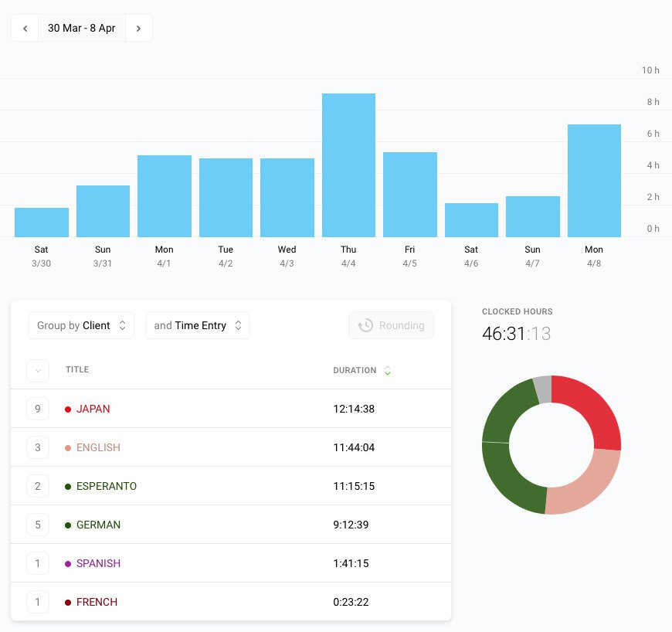Click JAPAN duration 12:14:38
Image resolution: width=672 pixels, height=632 pixels.
point(354,409)
